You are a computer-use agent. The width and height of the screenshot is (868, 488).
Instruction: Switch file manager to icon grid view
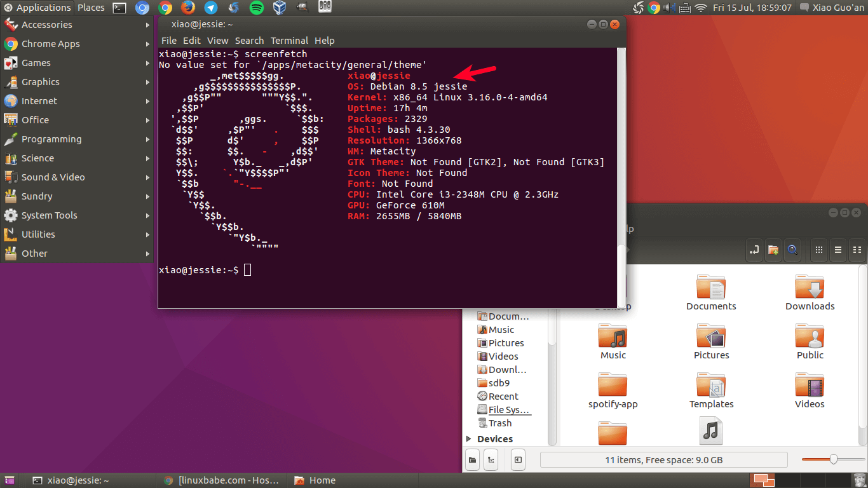819,250
